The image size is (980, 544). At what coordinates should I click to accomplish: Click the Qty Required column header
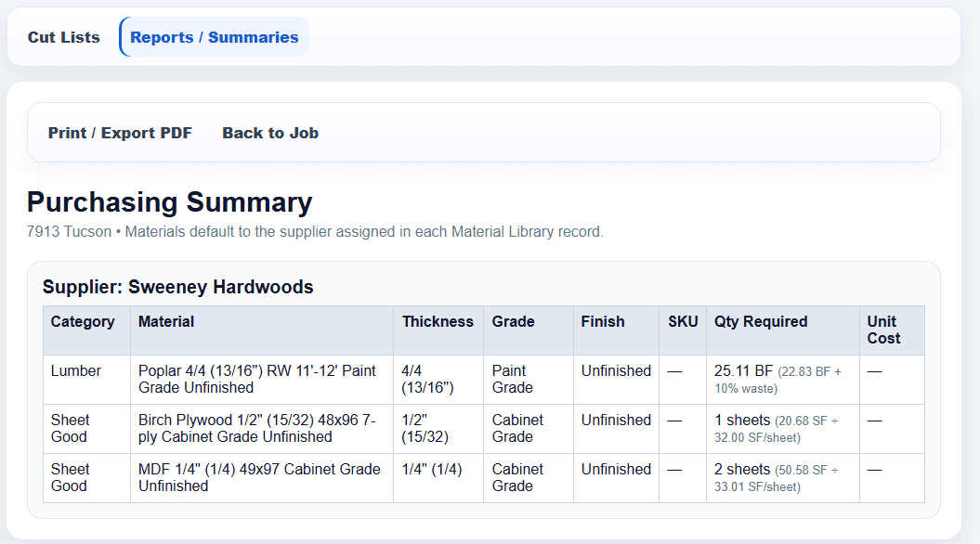pos(783,330)
